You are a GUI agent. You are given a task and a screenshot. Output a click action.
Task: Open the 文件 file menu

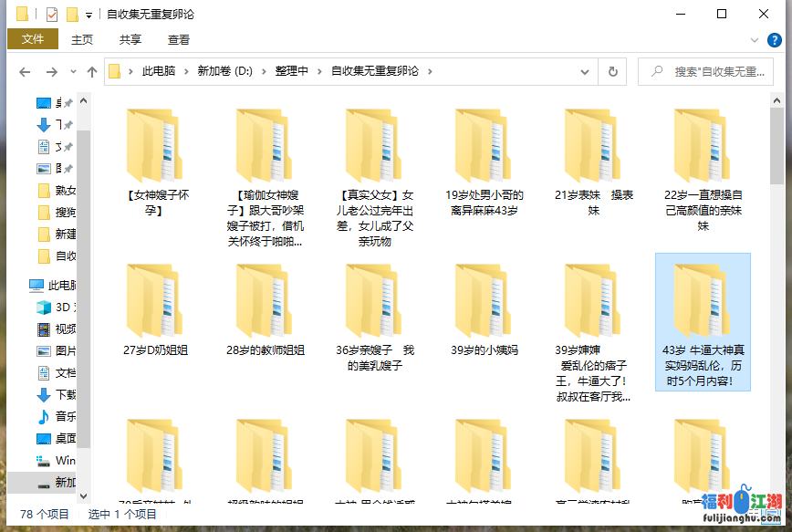[x=33, y=39]
